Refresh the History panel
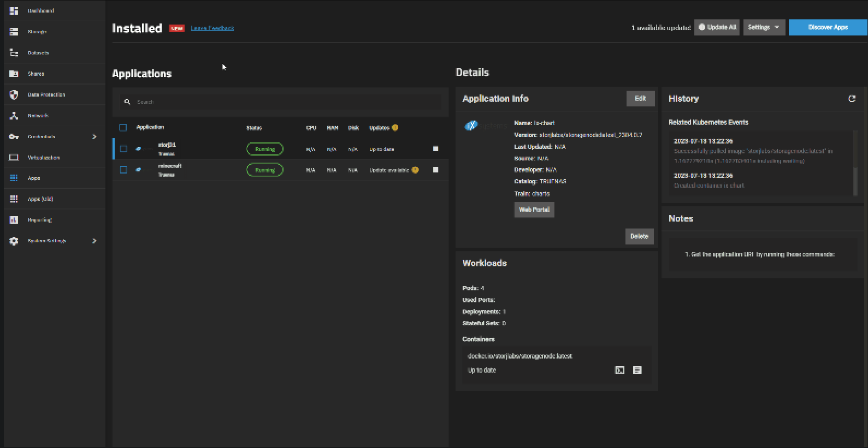The width and height of the screenshot is (868, 448). [x=852, y=99]
